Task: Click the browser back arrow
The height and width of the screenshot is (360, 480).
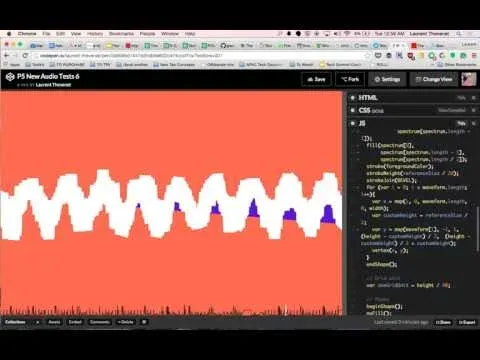Action: [6, 56]
